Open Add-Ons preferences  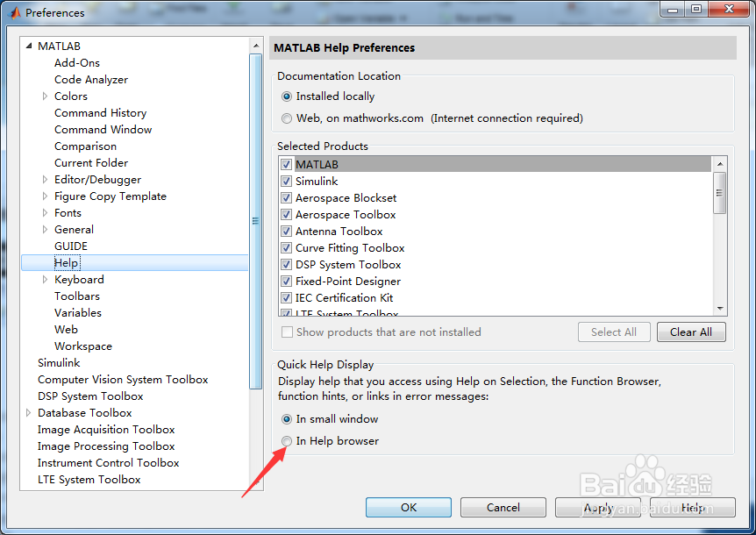[77, 62]
